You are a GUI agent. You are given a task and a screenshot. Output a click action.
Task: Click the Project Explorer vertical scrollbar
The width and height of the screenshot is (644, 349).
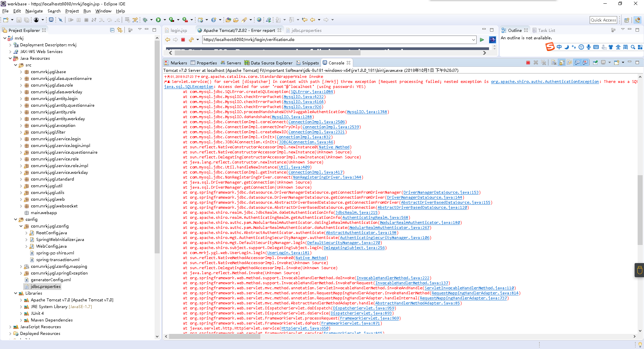[157, 148]
